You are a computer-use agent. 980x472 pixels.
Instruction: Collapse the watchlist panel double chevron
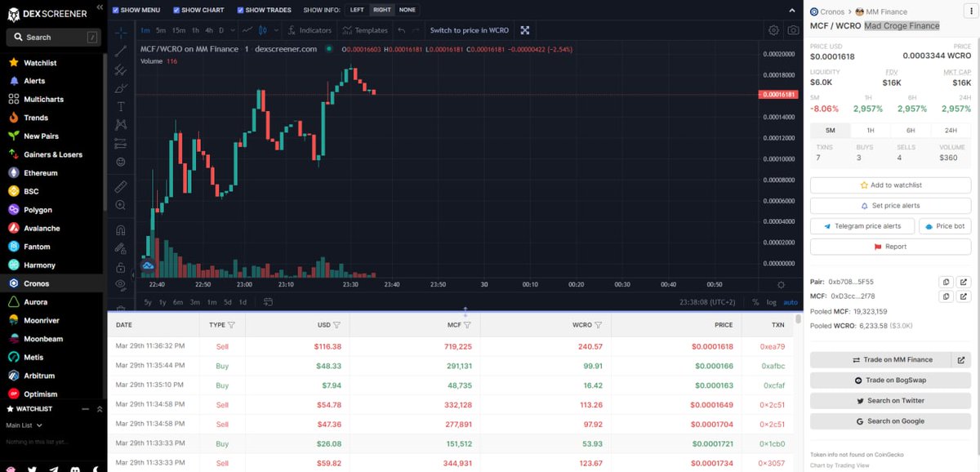pos(100,408)
